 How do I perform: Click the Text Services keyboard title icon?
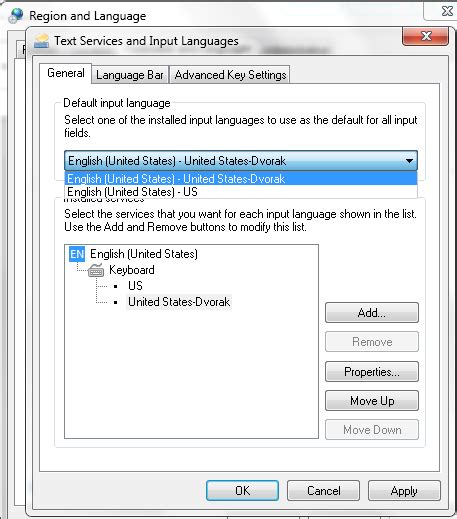42,41
